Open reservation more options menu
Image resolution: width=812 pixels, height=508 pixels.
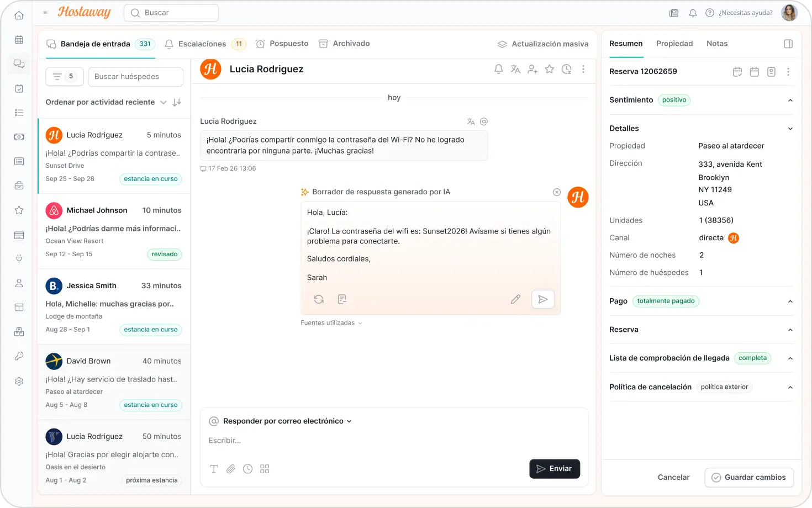(x=788, y=72)
